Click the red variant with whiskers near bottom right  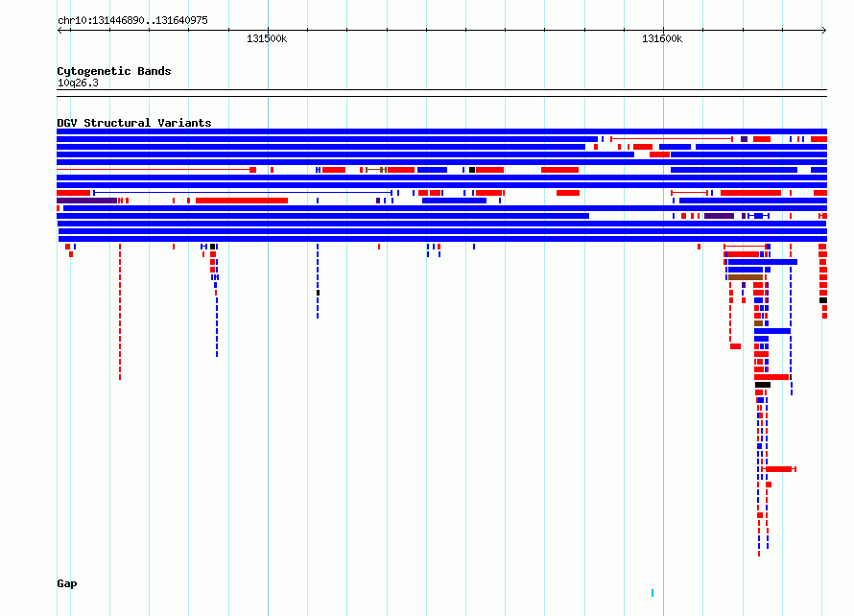(779, 469)
